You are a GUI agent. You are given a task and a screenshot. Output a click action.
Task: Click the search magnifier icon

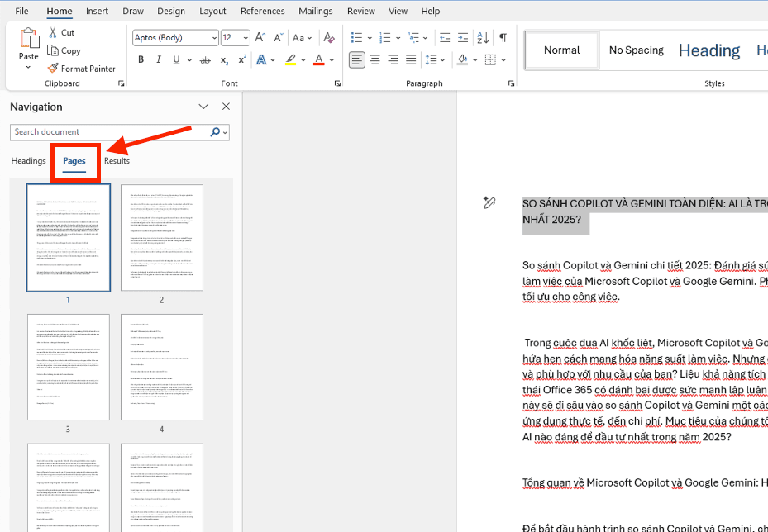tap(215, 132)
